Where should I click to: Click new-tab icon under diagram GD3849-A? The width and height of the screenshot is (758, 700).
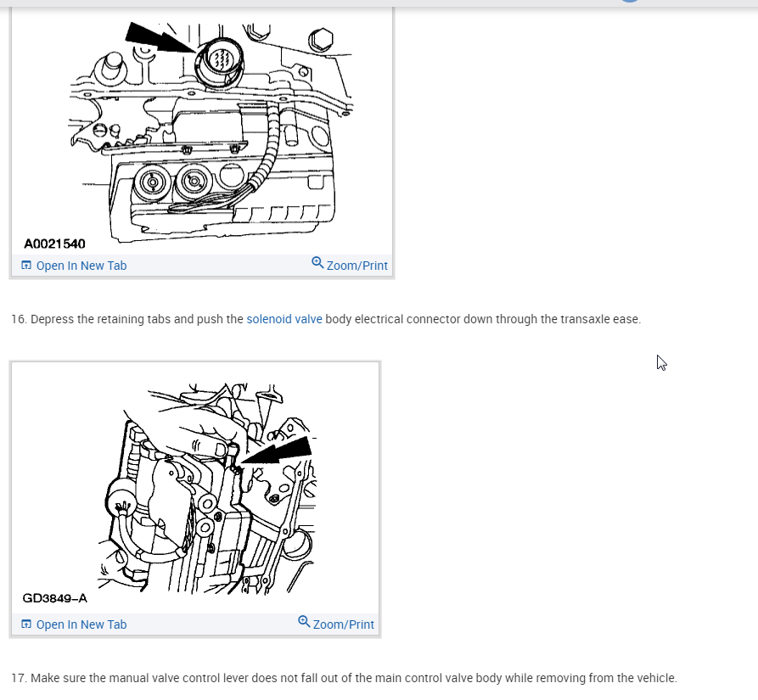click(x=26, y=624)
